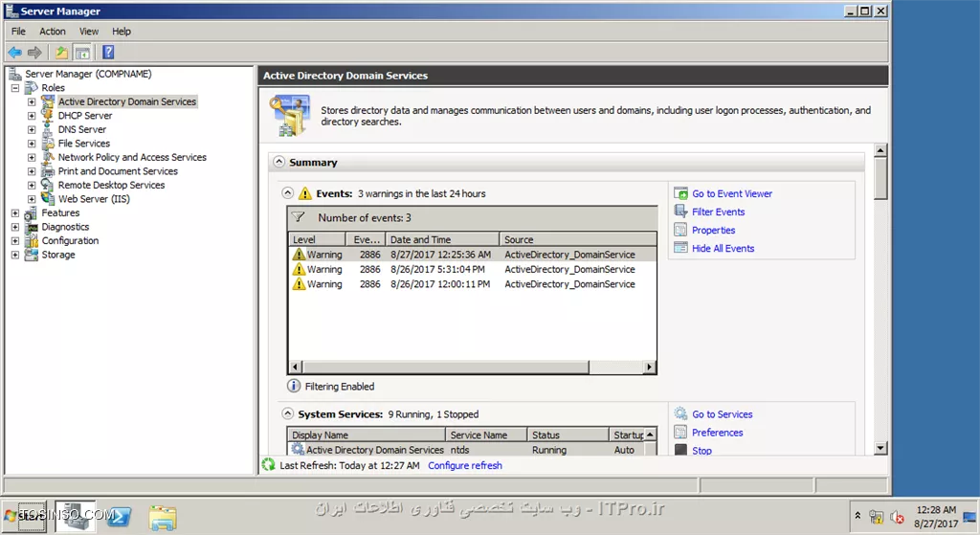The image size is (980, 535).
Task: Click the Go to Event Viewer icon
Action: point(680,193)
